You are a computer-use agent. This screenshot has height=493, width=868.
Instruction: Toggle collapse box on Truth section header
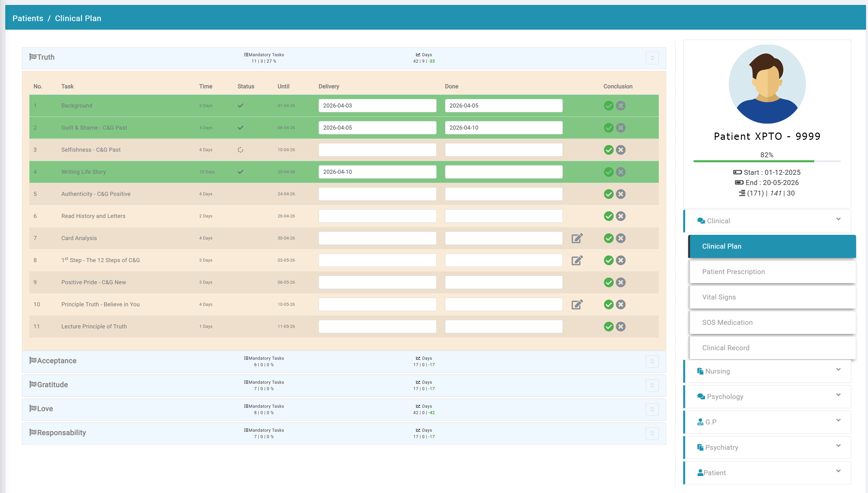pyautogui.click(x=651, y=58)
